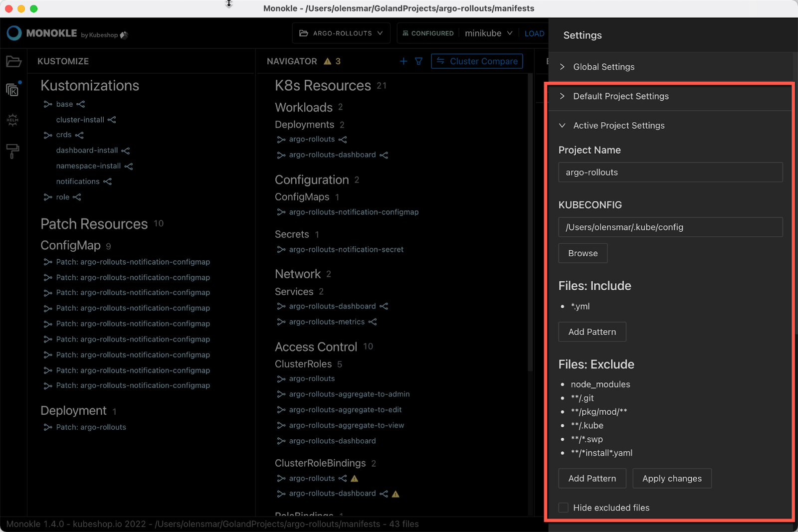Click the Navigator warning triangle icon
Image resolution: width=798 pixels, height=532 pixels.
click(328, 61)
